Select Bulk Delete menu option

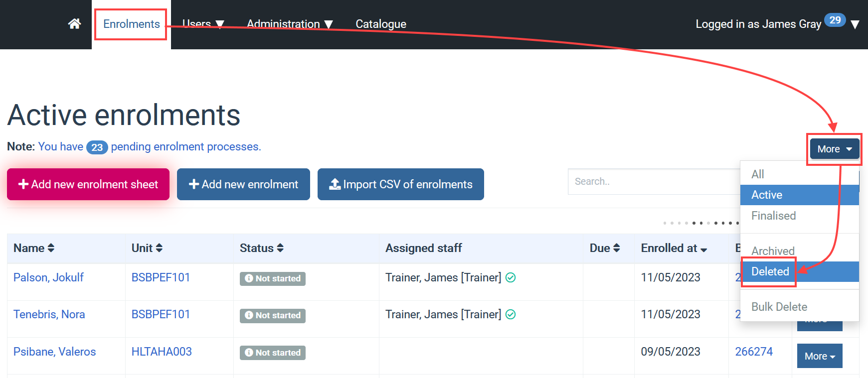tap(779, 307)
